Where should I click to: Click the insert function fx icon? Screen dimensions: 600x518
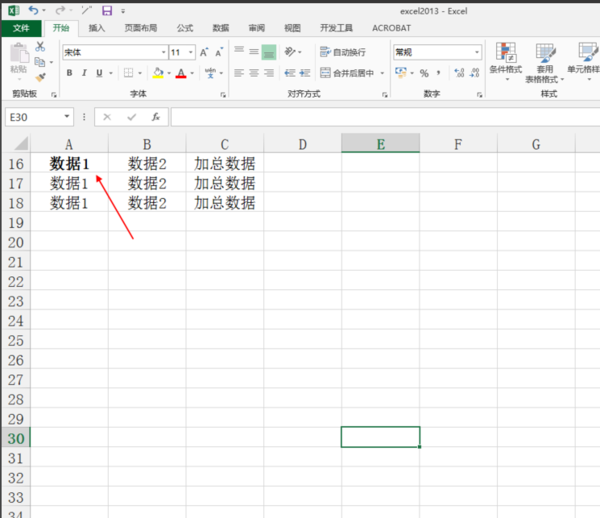[155, 117]
